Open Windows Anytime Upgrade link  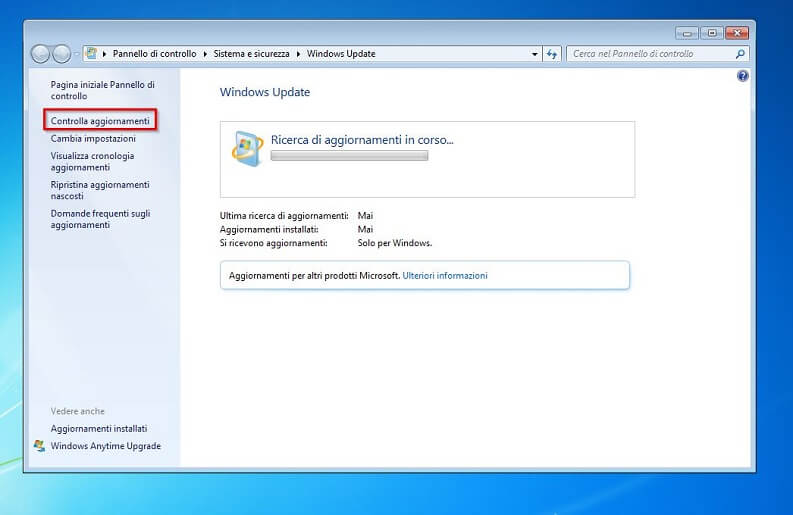click(x=106, y=446)
